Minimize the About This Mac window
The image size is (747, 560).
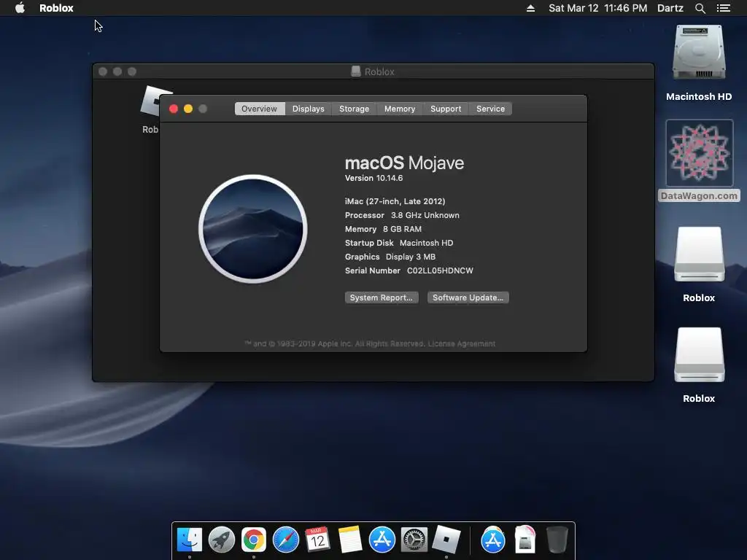pyautogui.click(x=188, y=109)
